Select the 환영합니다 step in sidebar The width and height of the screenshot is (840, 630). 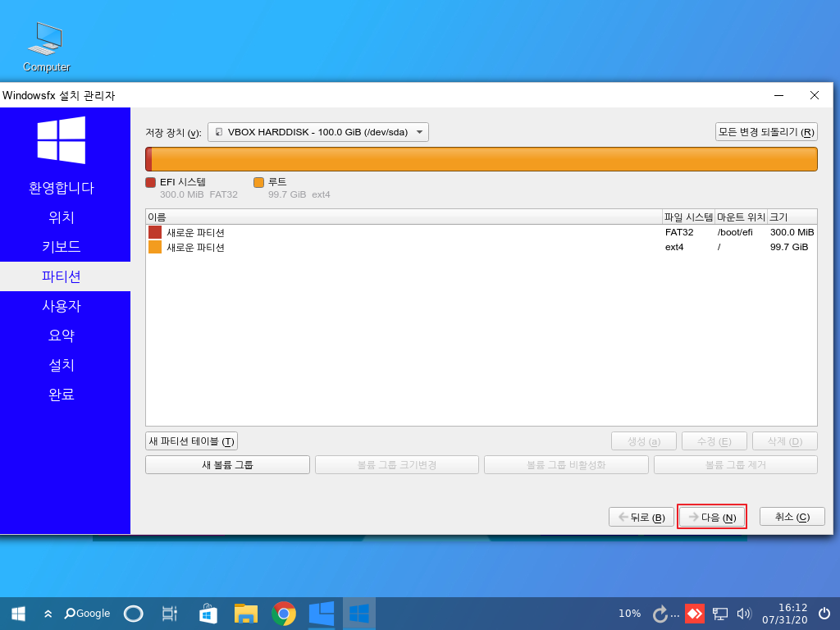pyautogui.click(x=61, y=188)
